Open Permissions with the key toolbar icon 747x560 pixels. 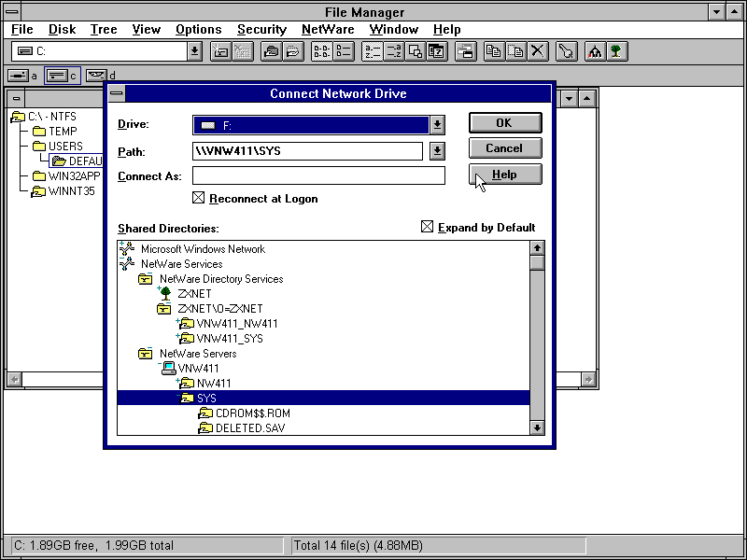click(x=566, y=51)
